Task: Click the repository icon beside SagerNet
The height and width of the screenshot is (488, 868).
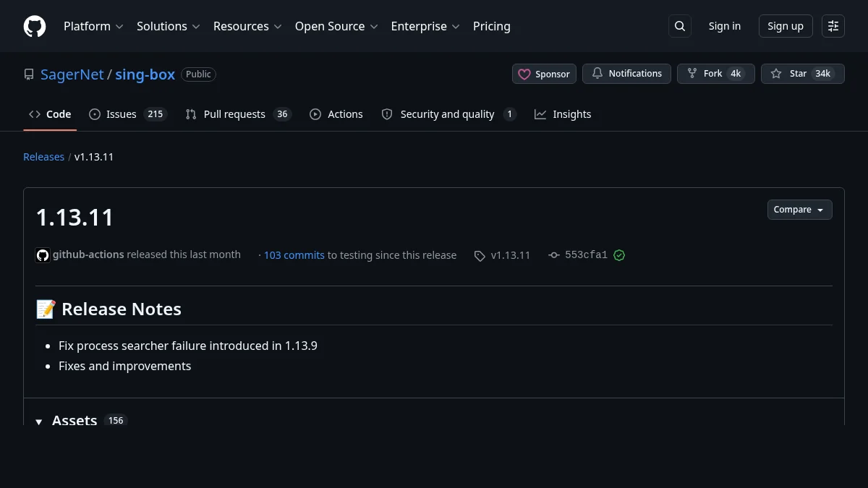Action: 29,74
